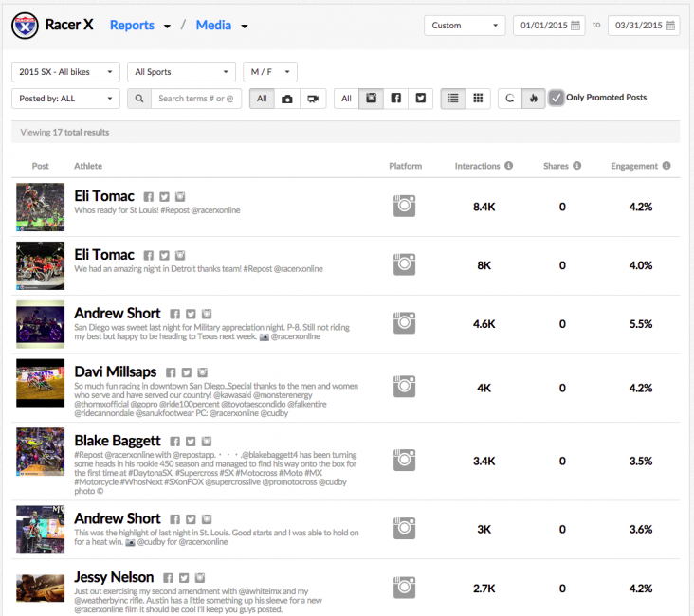This screenshot has height=616, width=694.
Task: Open the 03/31/2015 end date picker
Action: [644, 26]
